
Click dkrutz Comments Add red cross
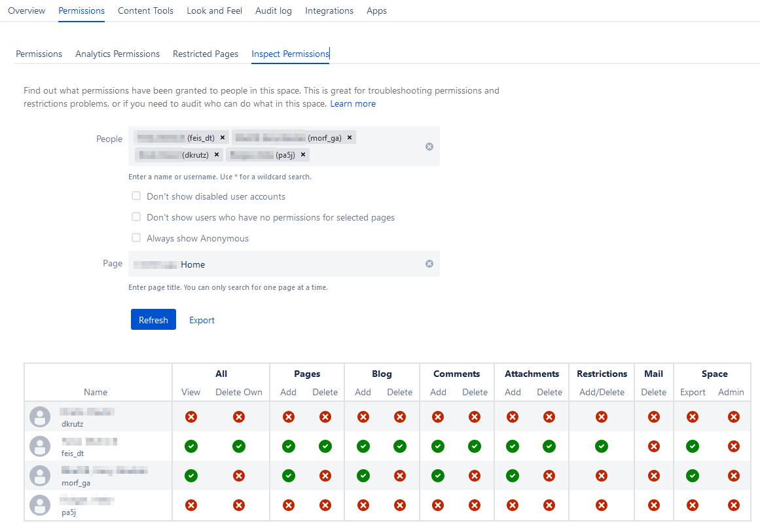pyautogui.click(x=438, y=417)
